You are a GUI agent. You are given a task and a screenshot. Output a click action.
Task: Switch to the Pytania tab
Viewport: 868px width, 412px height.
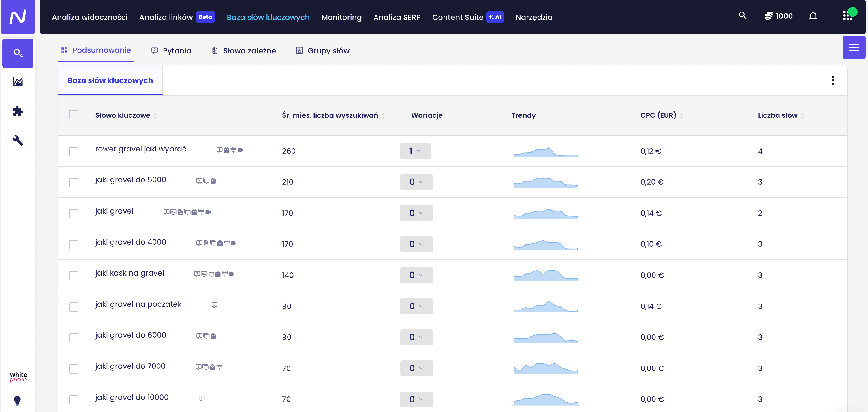click(x=171, y=50)
